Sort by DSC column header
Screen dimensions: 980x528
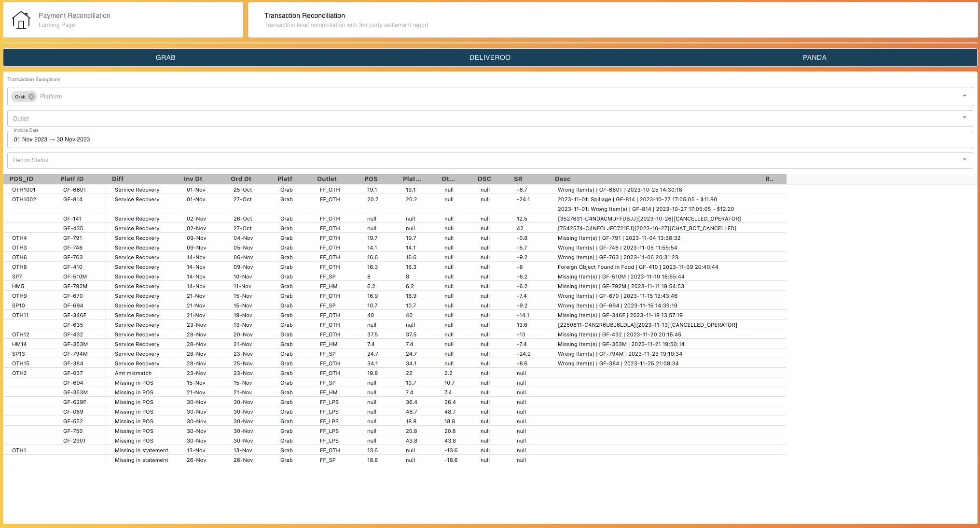point(484,179)
